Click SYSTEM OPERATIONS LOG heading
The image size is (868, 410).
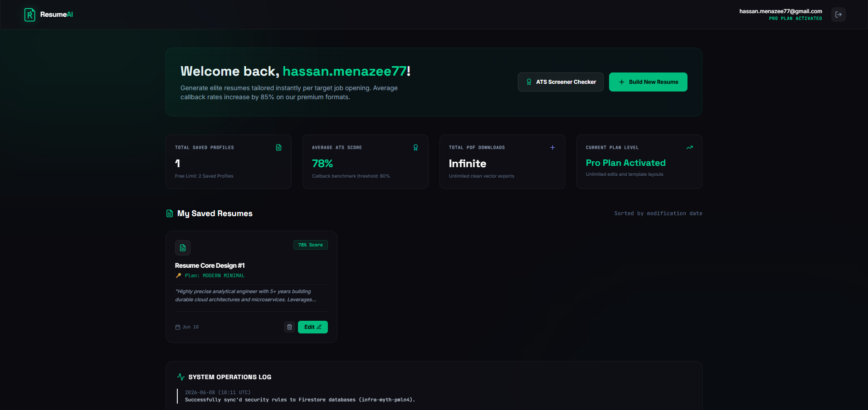230,377
